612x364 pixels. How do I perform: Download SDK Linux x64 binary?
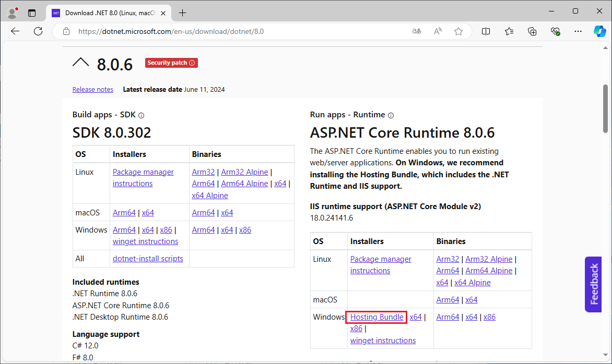pos(280,184)
